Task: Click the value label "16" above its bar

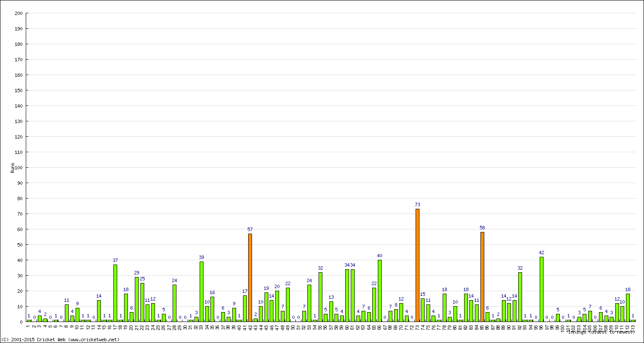Action: click(212, 293)
